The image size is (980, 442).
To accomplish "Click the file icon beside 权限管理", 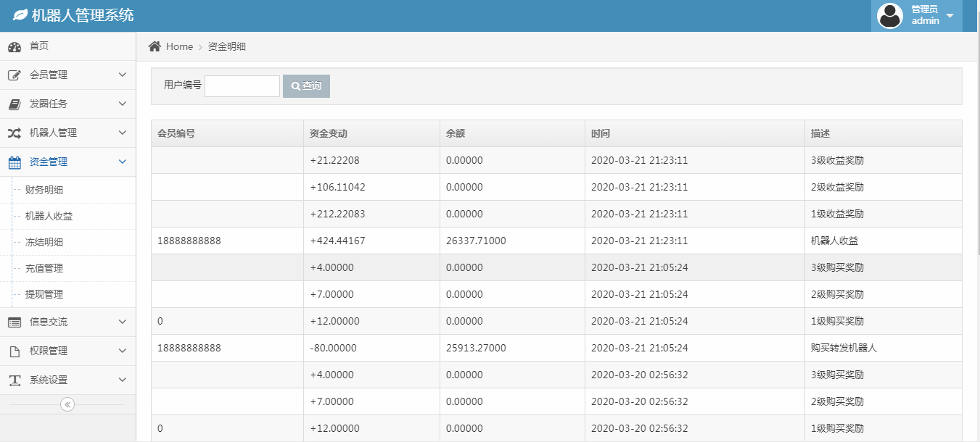I will (x=15, y=351).
